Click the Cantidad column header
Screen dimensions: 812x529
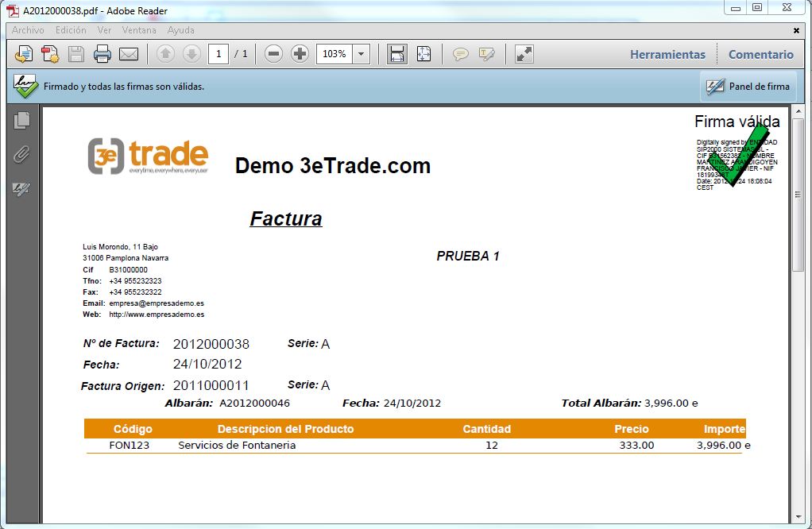pos(487,429)
